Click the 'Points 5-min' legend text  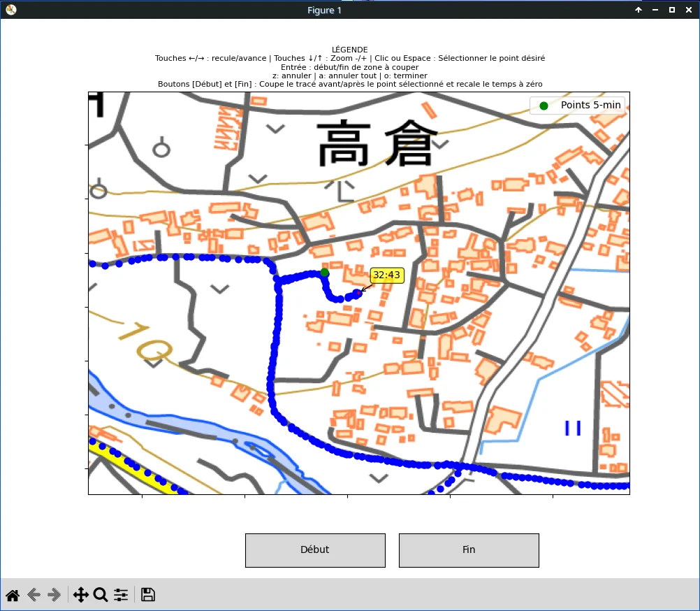coord(591,106)
